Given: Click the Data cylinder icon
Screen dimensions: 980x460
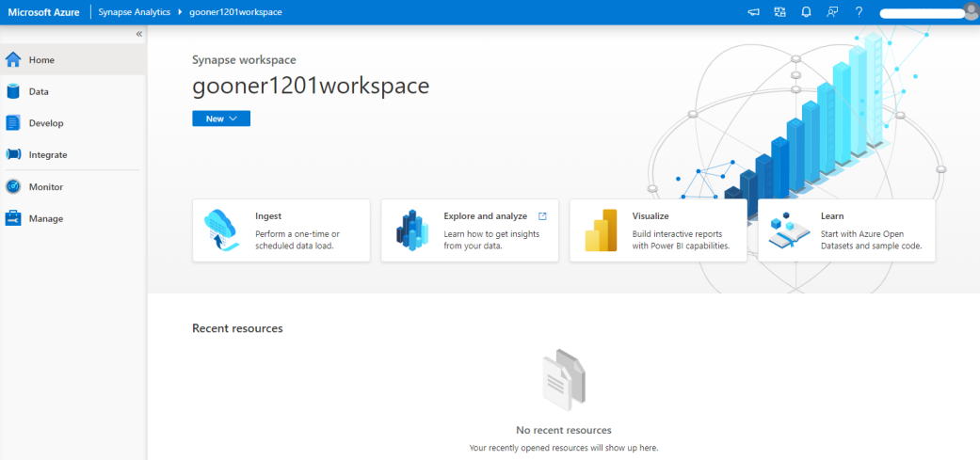Looking at the screenshot, I should click(x=13, y=91).
